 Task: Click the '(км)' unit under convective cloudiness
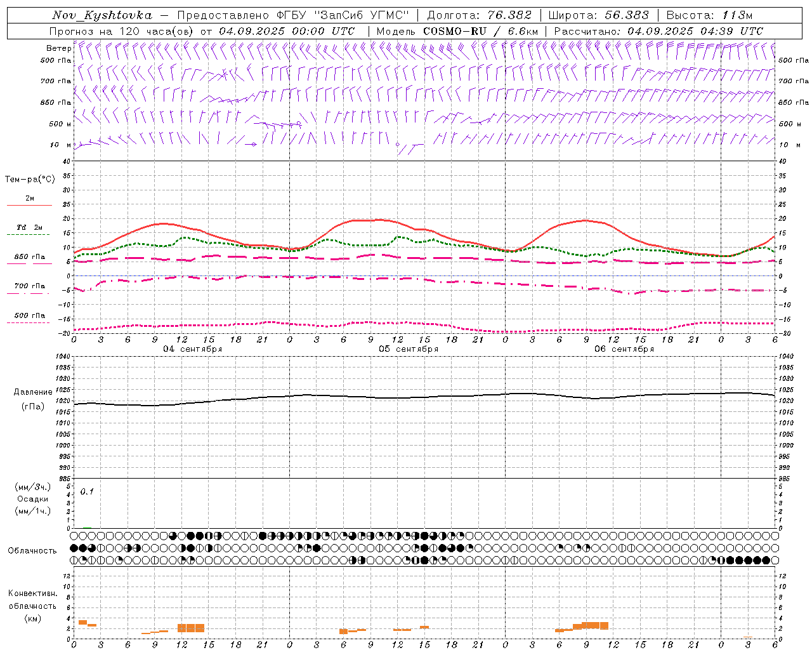tap(33, 618)
